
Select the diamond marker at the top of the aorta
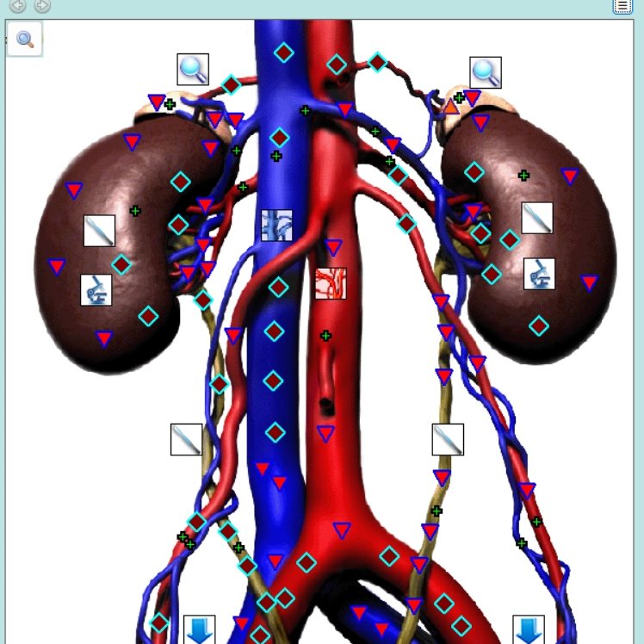tap(337, 65)
